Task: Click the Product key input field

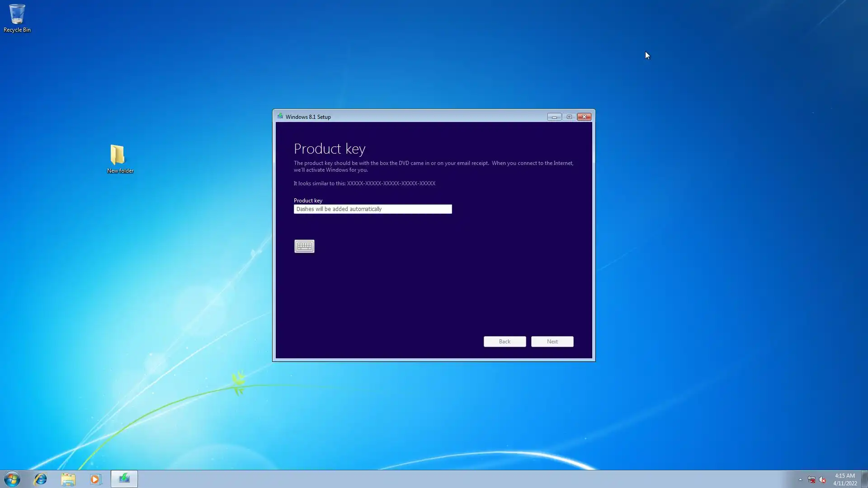Action: pyautogui.click(x=373, y=209)
